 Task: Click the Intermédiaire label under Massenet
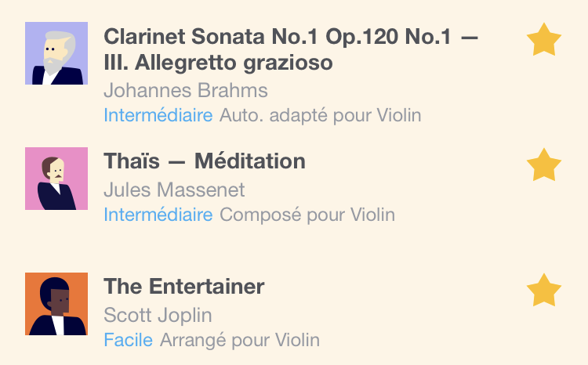[x=158, y=215]
